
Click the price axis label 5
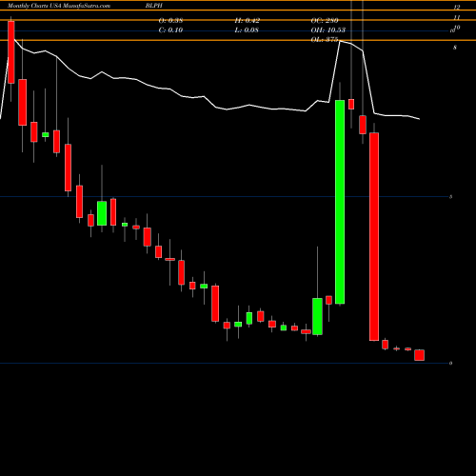pyautogui.click(x=451, y=197)
